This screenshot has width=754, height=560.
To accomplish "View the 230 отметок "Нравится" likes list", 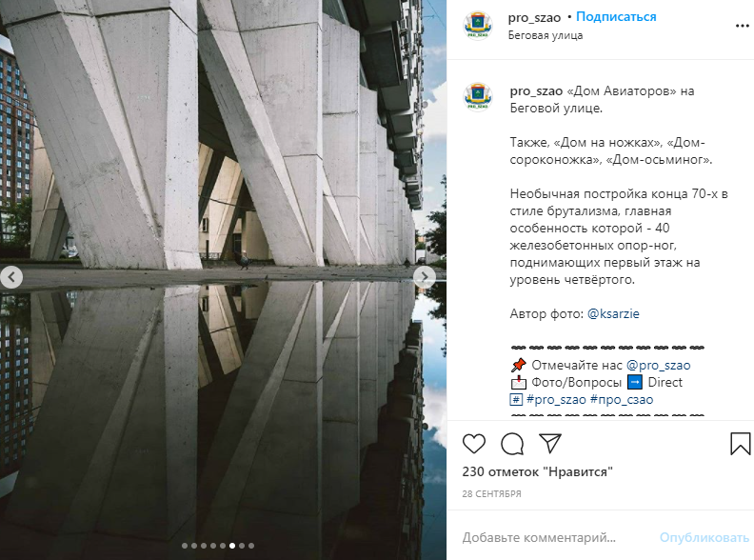I will pyautogui.click(x=537, y=471).
